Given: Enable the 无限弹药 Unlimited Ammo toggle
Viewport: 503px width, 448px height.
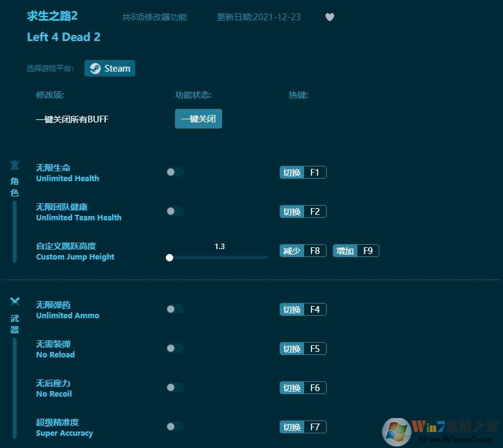Looking at the screenshot, I should coord(174,309).
